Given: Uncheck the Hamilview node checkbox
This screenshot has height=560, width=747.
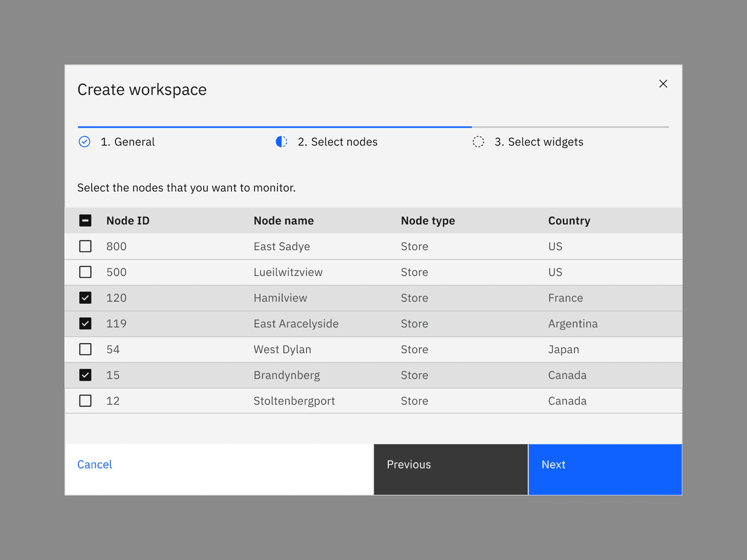Looking at the screenshot, I should click(x=85, y=297).
